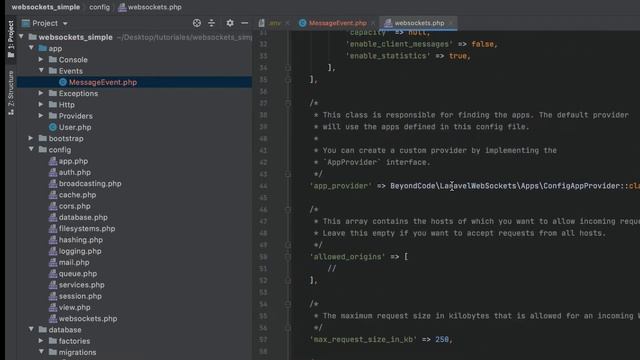Image resolution: width=640 pixels, height=360 pixels.
Task: Open cors.php in config folder
Action: pyautogui.click(x=75, y=206)
